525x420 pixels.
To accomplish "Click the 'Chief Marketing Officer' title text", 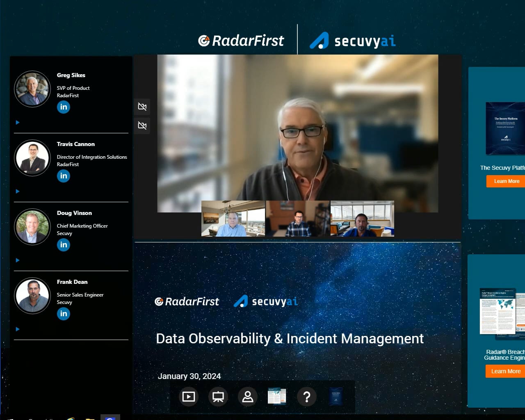I will [82, 226].
